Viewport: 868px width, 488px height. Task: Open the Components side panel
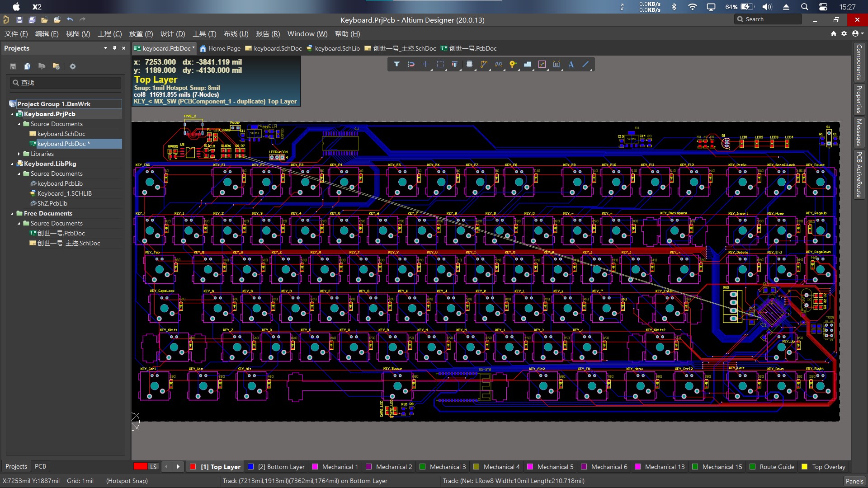859,62
